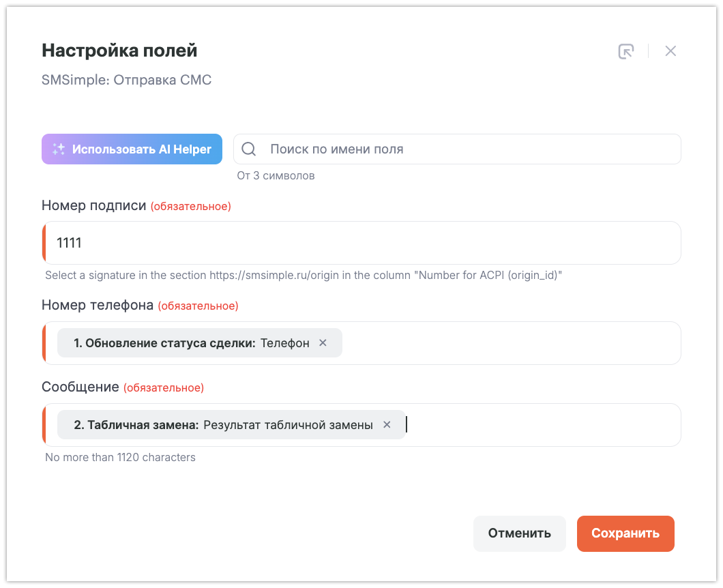The image size is (723, 588).
Task: Focus the Поиск по имени поля field
Action: [x=464, y=149]
